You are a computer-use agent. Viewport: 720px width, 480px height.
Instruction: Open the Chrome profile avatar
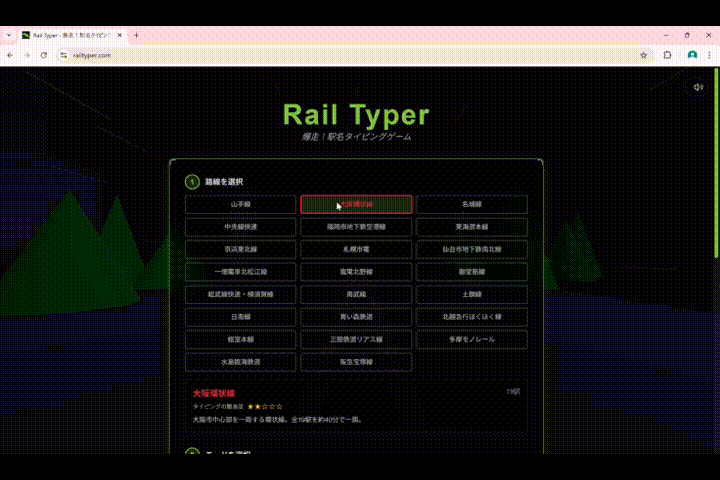tap(691, 55)
